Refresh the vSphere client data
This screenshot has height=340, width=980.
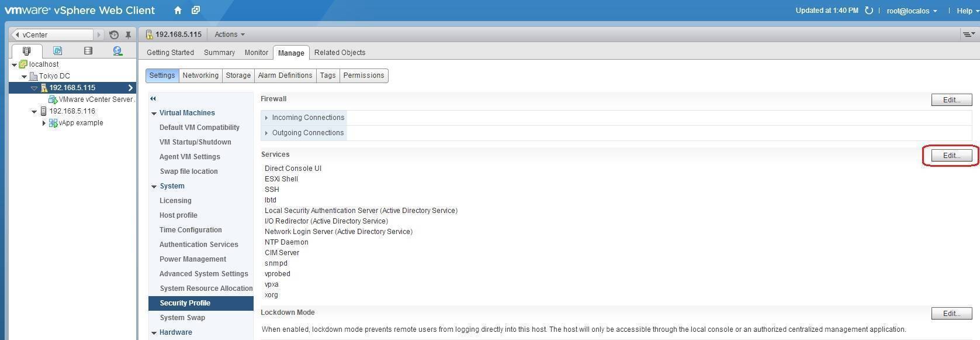869,11
